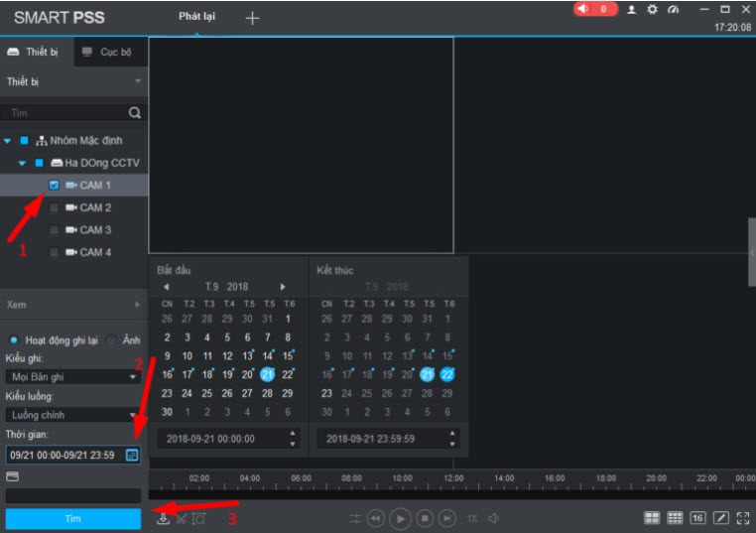The height and width of the screenshot is (533, 756).
Task: Switch to 4-window split layout
Action: click(x=652, y=518)
